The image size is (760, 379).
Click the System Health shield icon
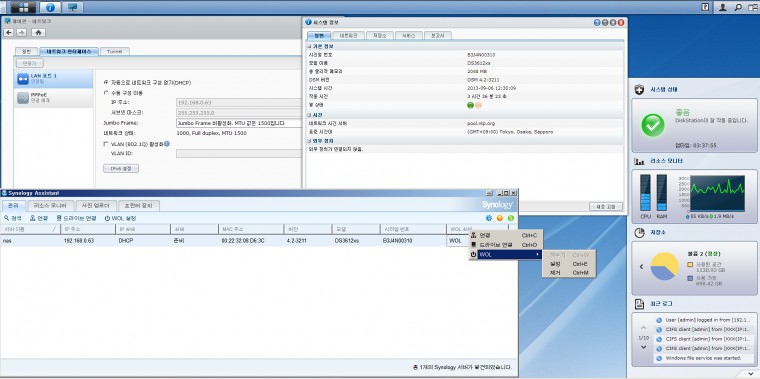639,90
